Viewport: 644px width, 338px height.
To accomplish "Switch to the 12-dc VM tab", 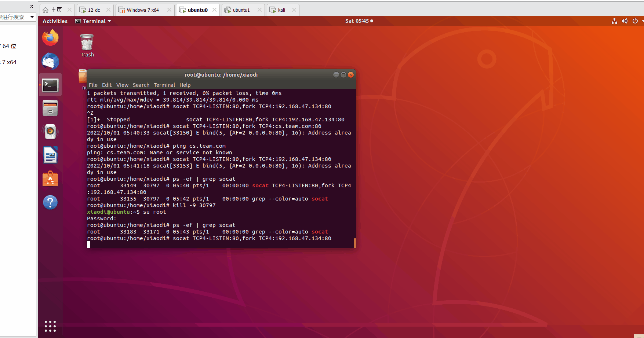I will (x=94, y=10).
